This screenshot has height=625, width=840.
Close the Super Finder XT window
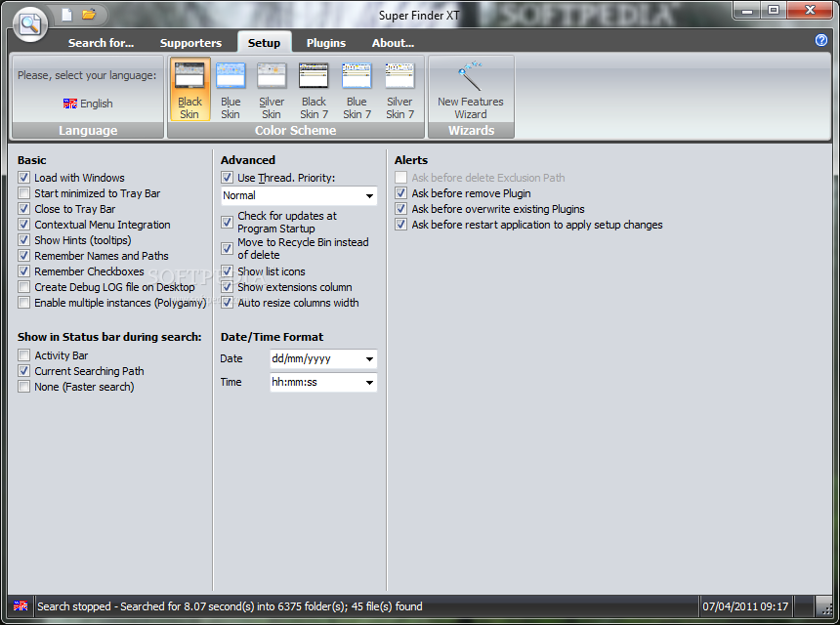[x=810, y=11]
